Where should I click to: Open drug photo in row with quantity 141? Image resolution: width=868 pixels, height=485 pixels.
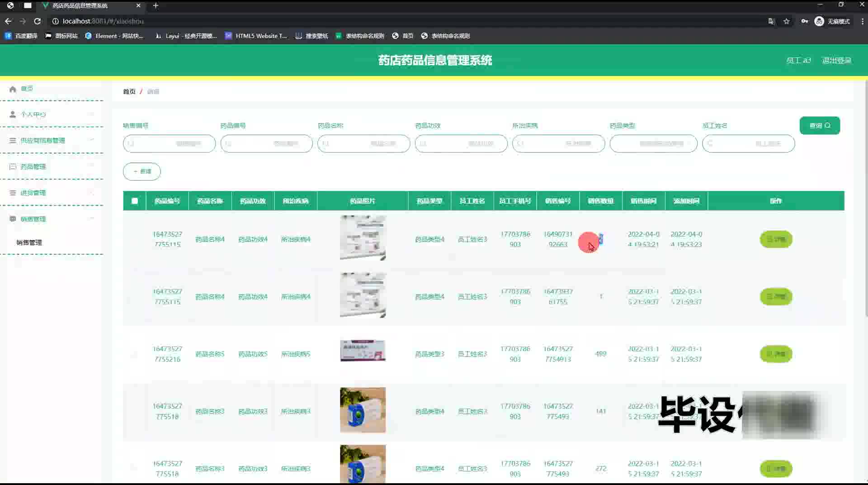363,410
